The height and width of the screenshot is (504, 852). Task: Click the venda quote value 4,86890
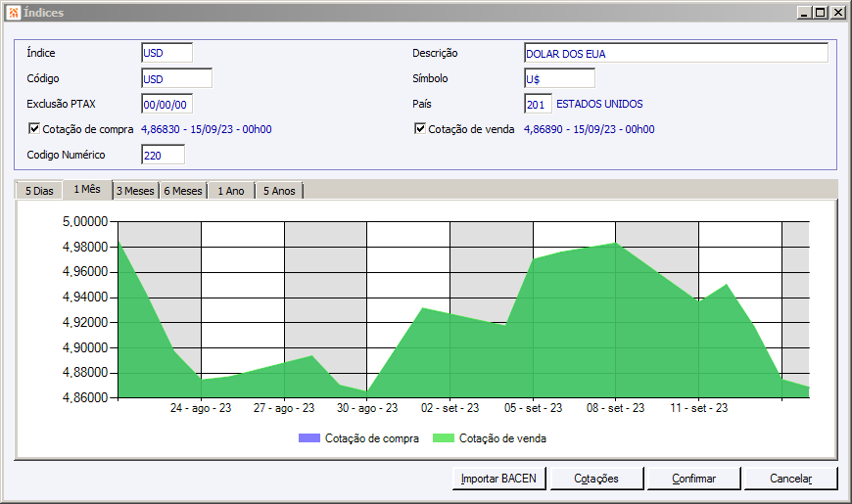coord(543,129)
